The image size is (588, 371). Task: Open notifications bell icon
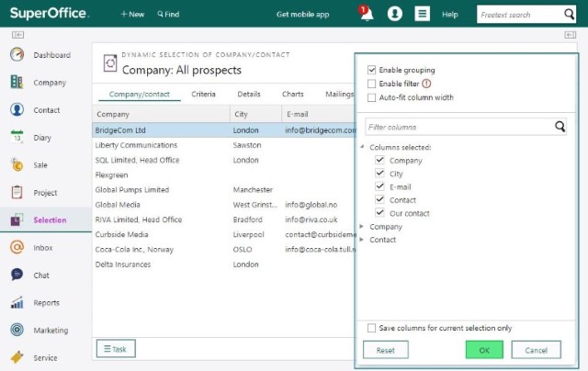coord(367,14)
